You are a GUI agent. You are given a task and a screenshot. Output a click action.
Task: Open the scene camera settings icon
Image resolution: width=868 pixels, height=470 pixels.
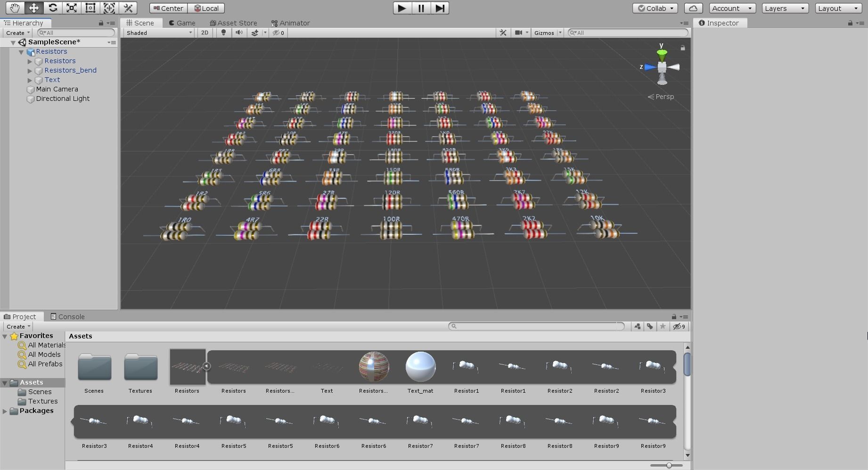click(x=519, y=33)
